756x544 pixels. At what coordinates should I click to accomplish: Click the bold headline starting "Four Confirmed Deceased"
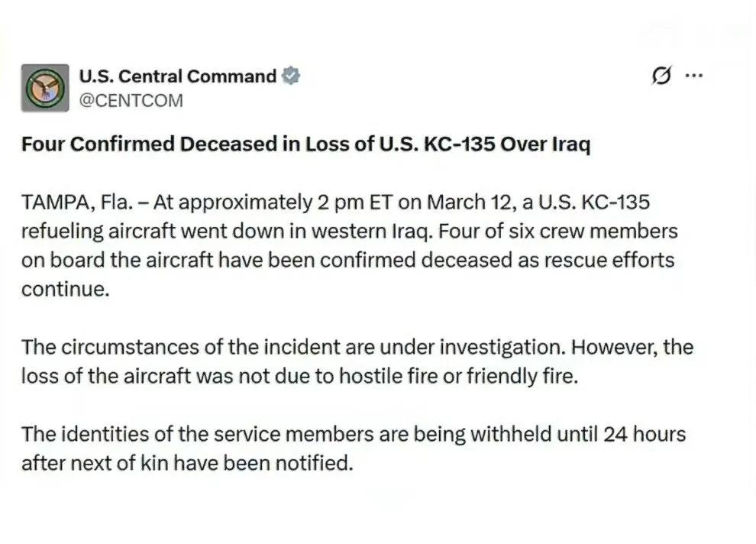[x=305, y=145]
